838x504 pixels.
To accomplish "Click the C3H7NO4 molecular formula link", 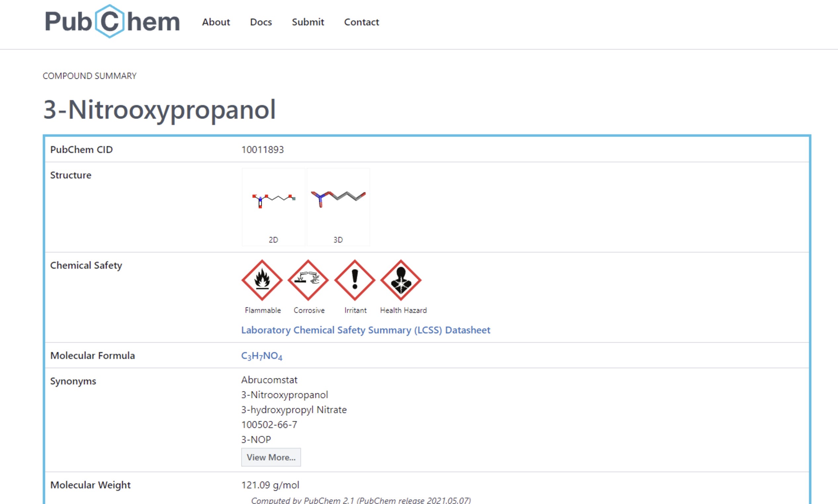I will 262,356.
